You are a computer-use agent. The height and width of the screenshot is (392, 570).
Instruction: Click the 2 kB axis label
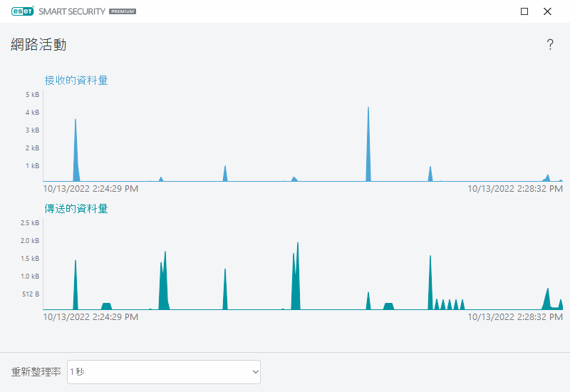(x=32, y=148)
